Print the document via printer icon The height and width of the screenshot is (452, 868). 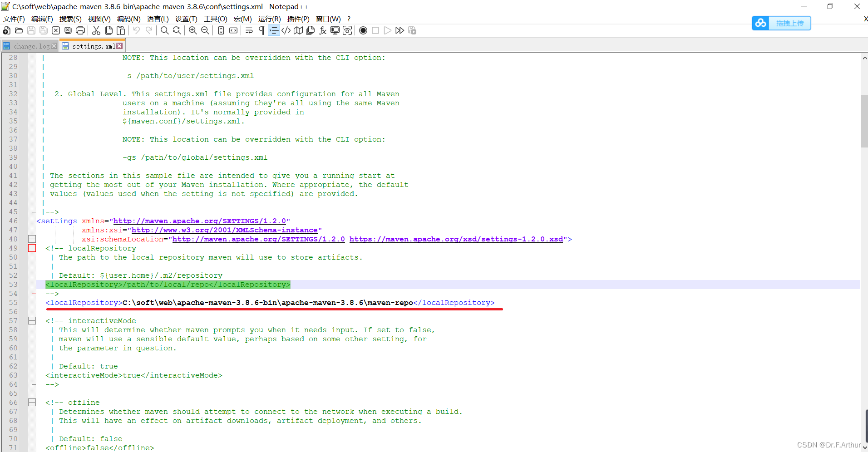(x=80, y=30)
